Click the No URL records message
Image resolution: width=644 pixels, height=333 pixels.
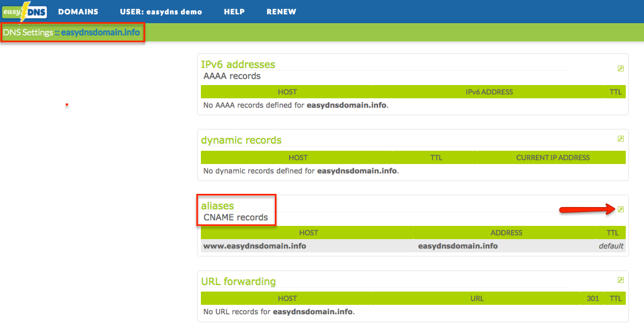click(279, 311)
